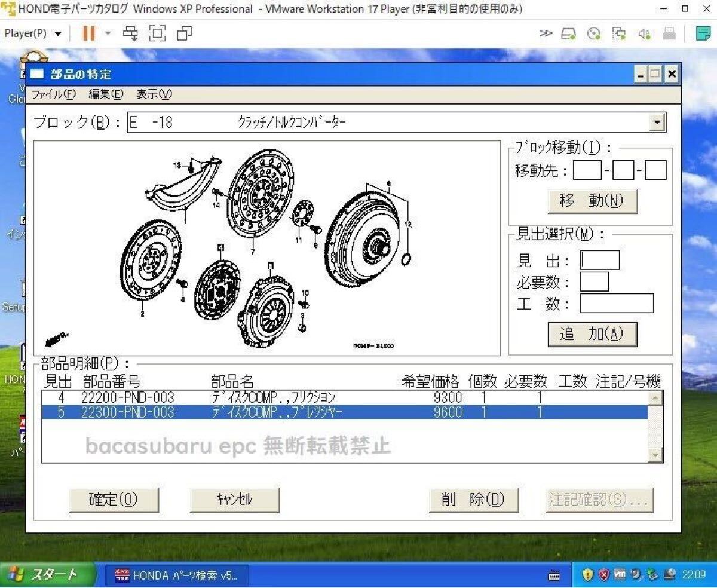This screenshot has height=588, width=717.
Task: Click parts list scrollbar down arrow
Action: pos(655,455)
